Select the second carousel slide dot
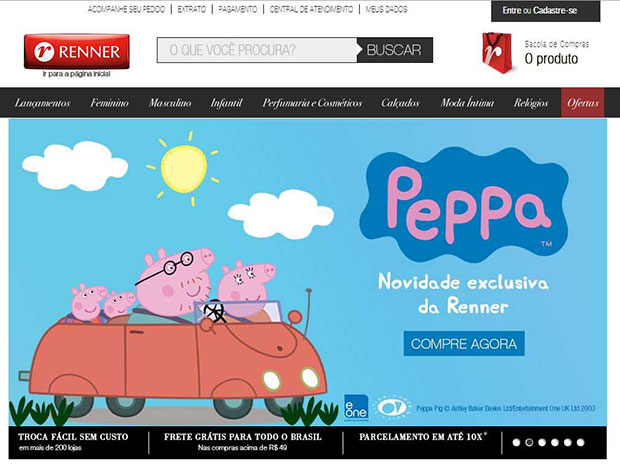Screen dimensions: 620x469 coord(529,443)
